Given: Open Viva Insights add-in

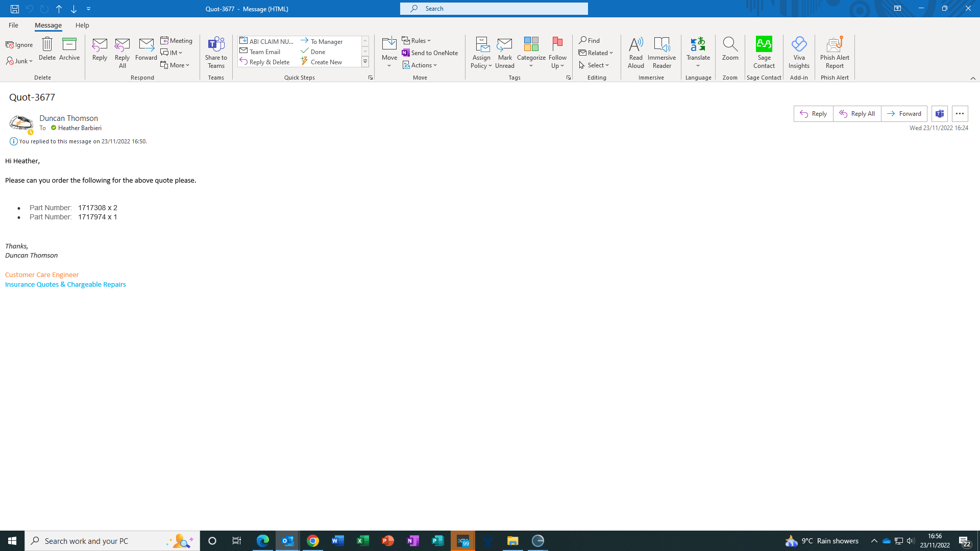Looking at the screenshot, I should click(x=799, y=45).
